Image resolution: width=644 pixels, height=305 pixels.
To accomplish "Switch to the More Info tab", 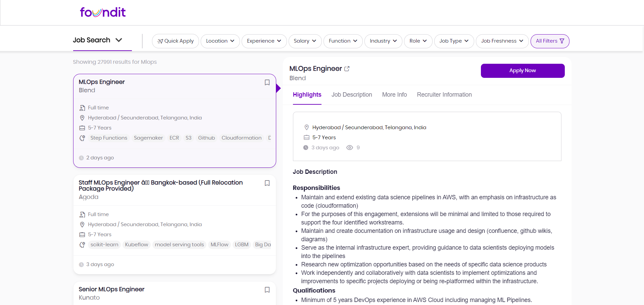I will tap(395, 95).
